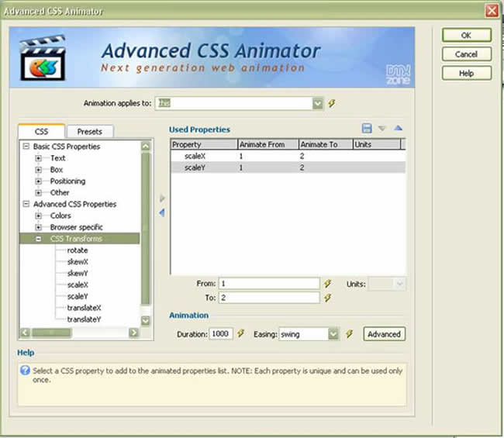Viewport: 504px width, 438px height.
Task: Click the lightning icon next to From field
Action: pos(327,284)
